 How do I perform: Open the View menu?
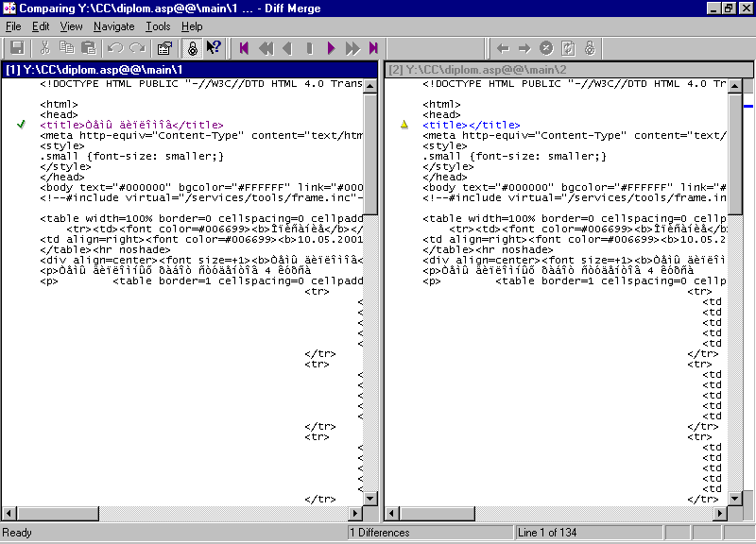coord(71,26)
